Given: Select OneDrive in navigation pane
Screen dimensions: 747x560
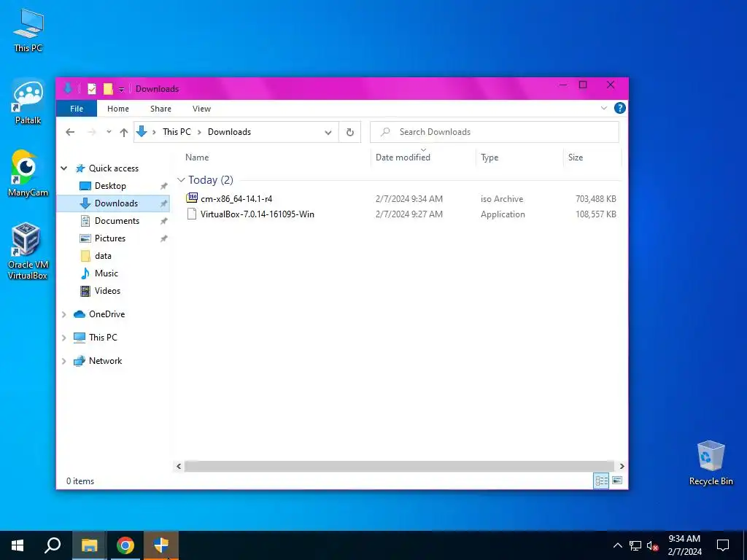Looking at the screenshot, I should [107, 314].
